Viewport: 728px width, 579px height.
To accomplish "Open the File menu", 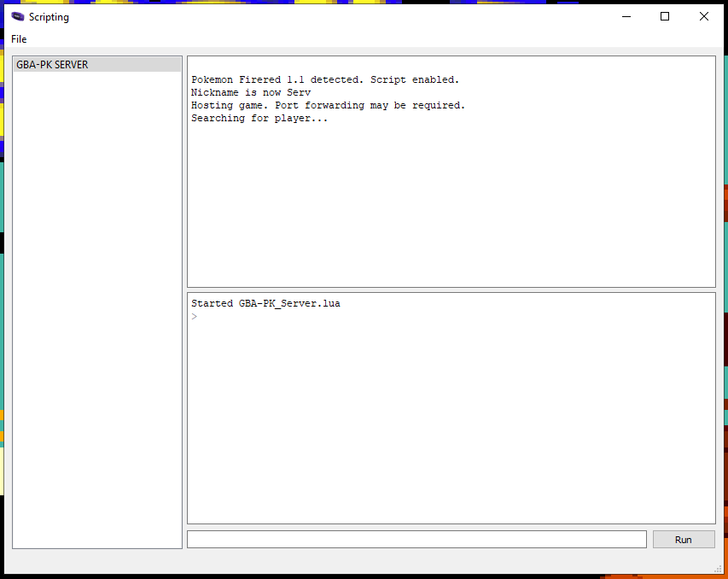I will (18, 38).
